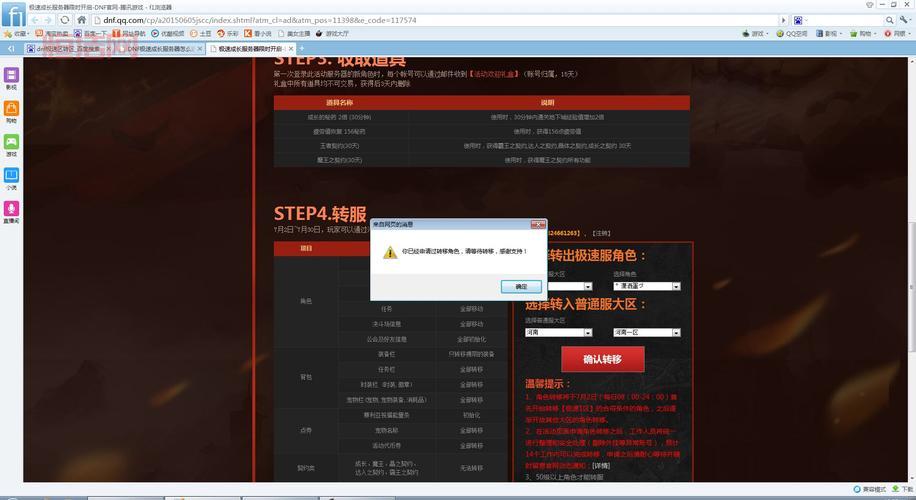This screenshot has width=916, height=500.
Task: Open the 影视 sidebar icon
Action: pyautogui.click(x=12, y=76)
